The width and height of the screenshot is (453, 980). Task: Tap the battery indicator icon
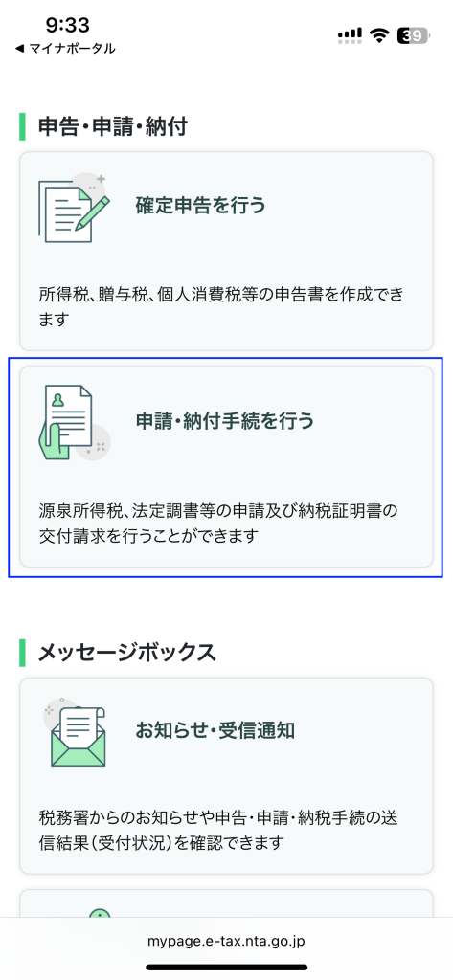(413, 36)
